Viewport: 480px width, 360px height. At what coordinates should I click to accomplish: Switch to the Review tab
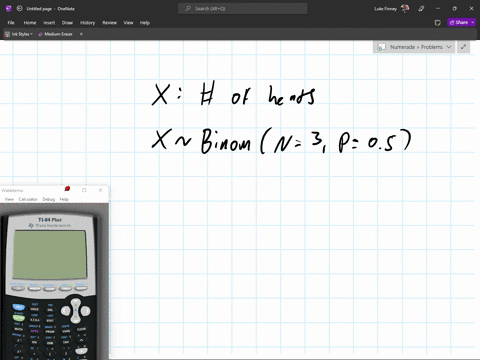pyautogui.click(x=109, y=23)
